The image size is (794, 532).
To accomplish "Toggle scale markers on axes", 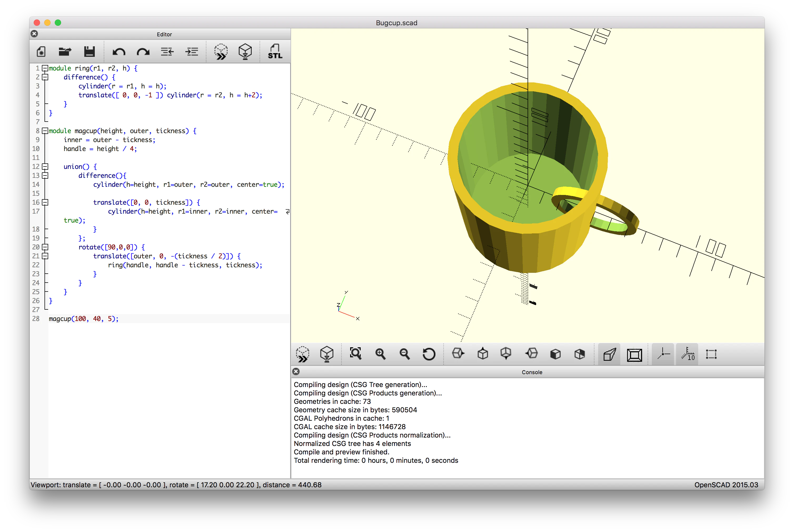I will 687,355.
